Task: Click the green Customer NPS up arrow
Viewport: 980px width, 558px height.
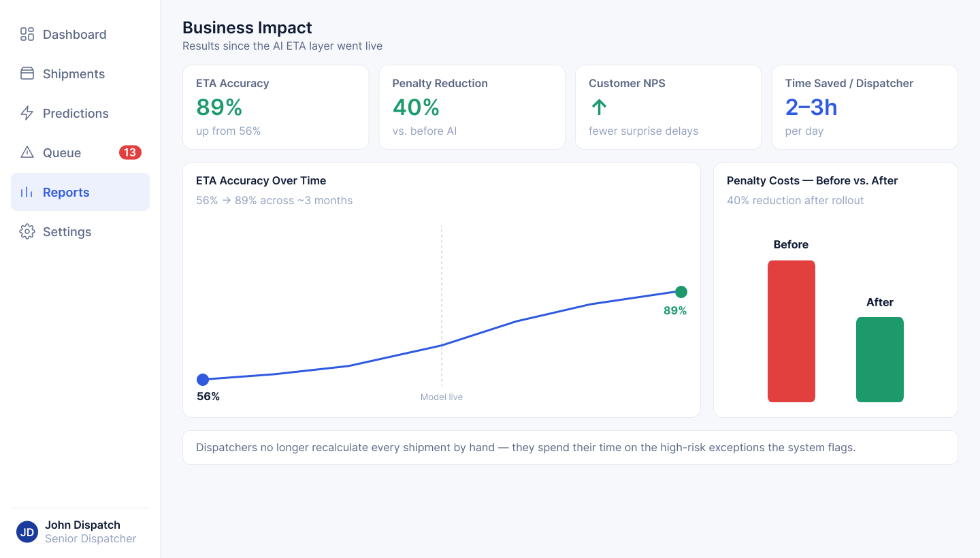Action: coord(599,107)
